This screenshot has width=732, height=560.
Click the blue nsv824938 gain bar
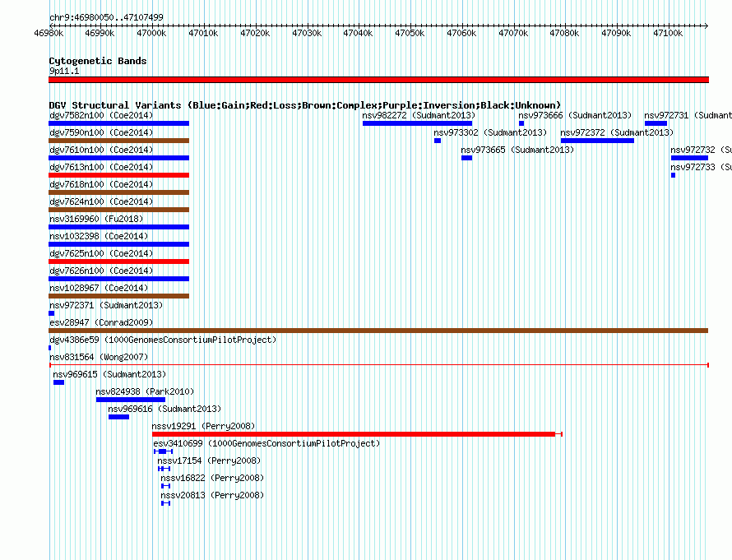click(131, 400)
